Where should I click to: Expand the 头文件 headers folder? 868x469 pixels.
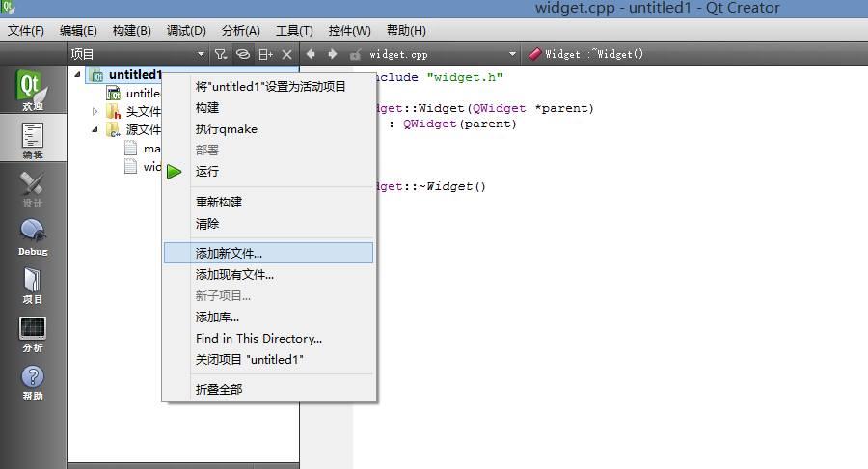coord(95,111)
